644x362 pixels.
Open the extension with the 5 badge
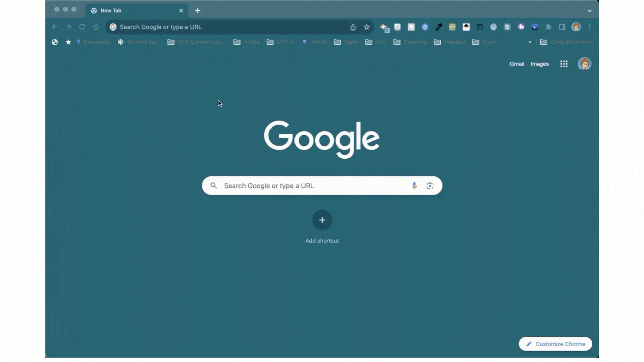pyautogui.click(x=384, y=28)
